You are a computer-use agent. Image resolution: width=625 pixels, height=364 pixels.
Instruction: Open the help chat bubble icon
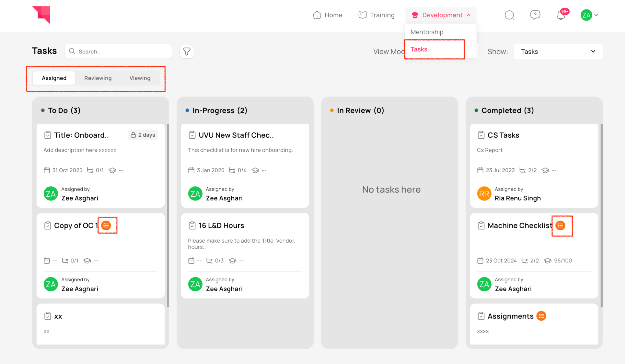pyautogui.click(x=535, y=15)
